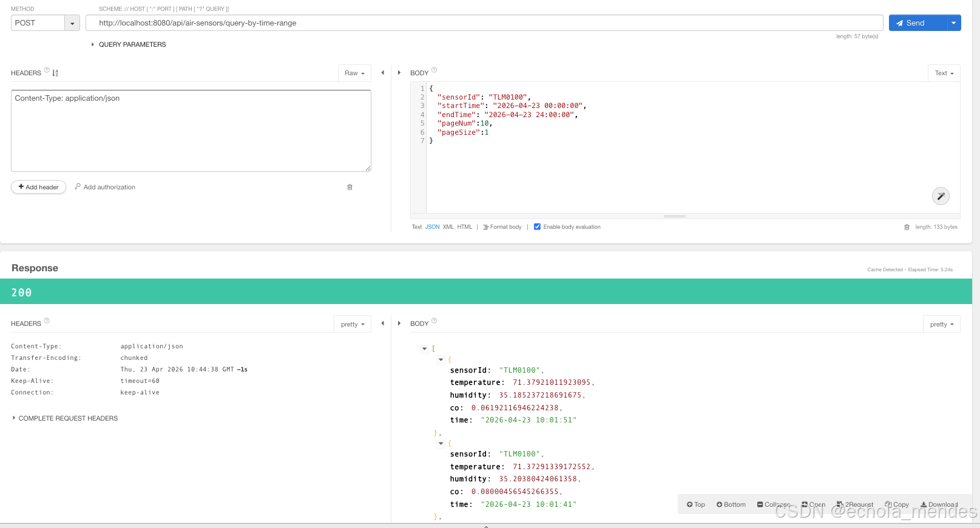Image resolution: width=980 pixels, height=528 pixels.
Task: Open the dropdown arrow beside Send
Action: tap(954, 23)
